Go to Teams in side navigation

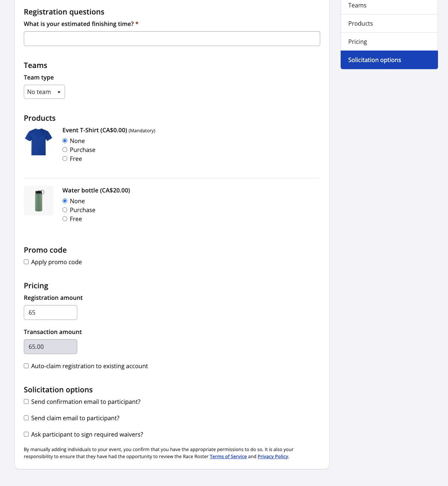point(389,6)
